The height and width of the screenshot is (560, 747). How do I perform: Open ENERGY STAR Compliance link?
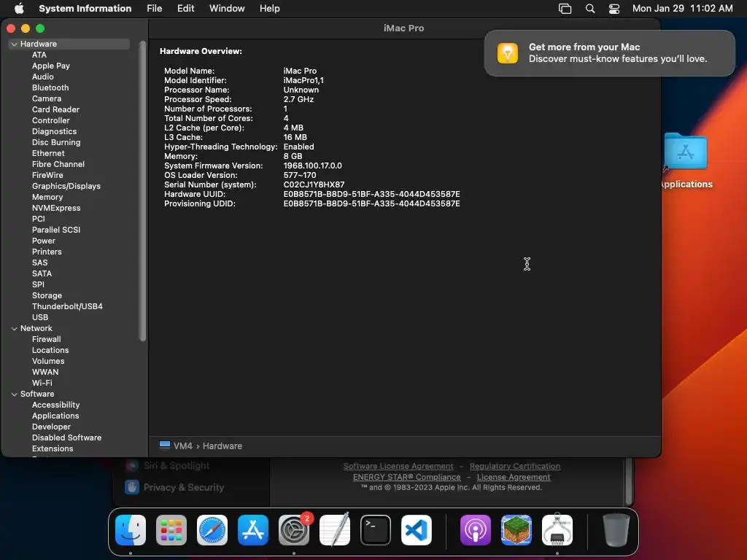406,477
